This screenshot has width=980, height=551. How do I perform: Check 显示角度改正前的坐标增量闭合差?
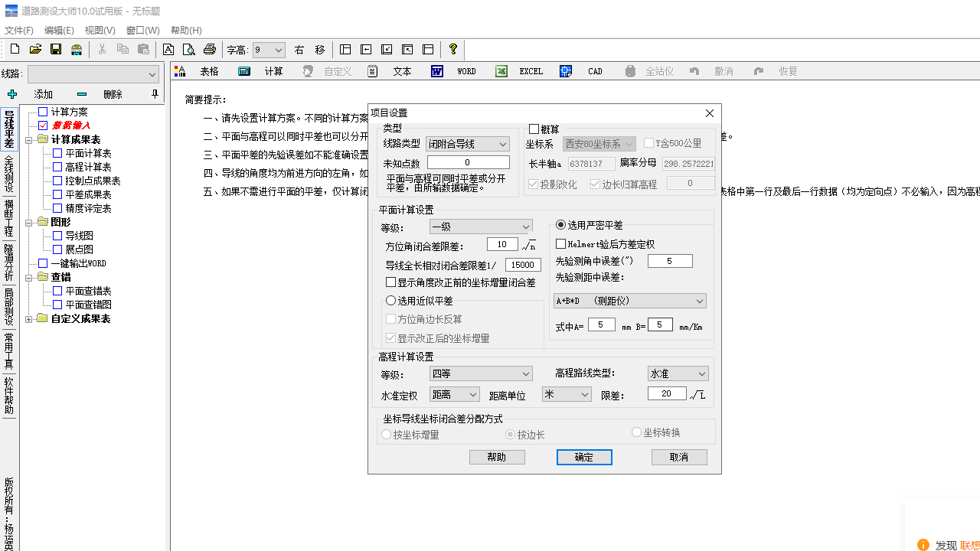[390, 282]
